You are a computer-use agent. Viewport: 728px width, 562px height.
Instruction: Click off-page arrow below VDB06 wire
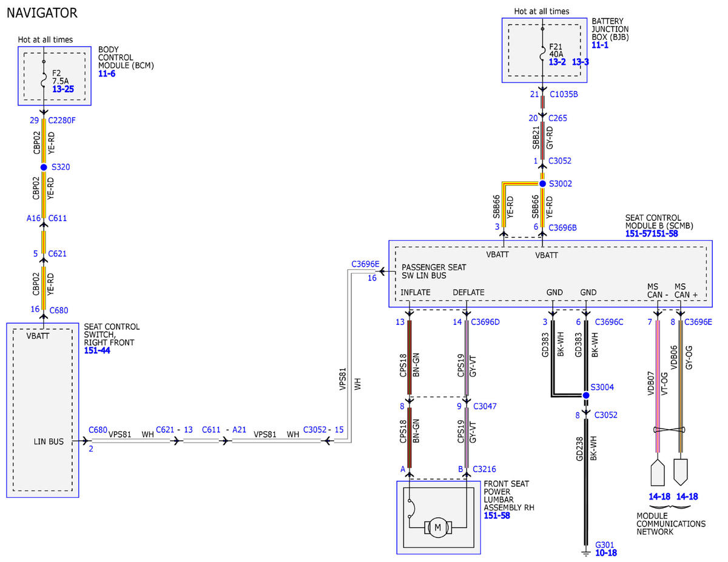pyautogui.click(x=681, y=472)
